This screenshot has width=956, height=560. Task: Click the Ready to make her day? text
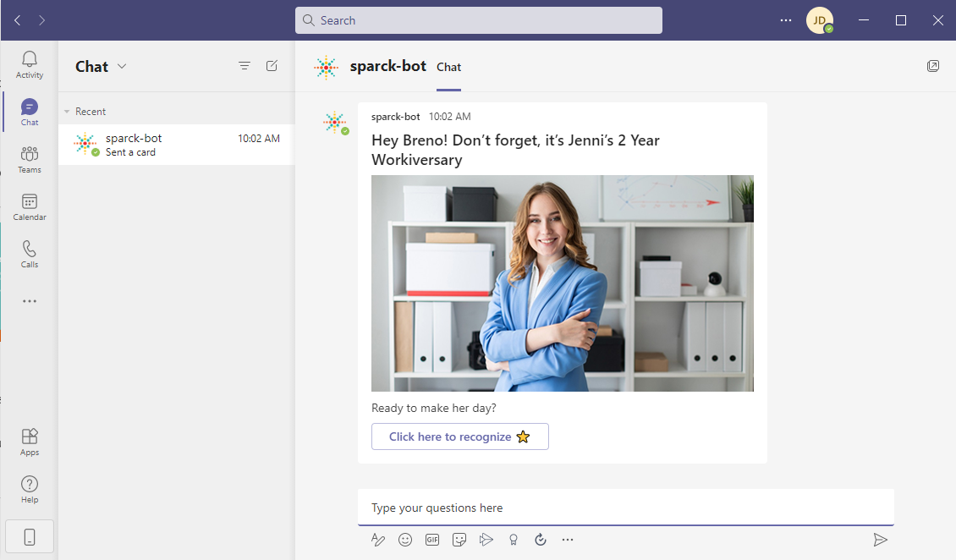click(433, 409)
